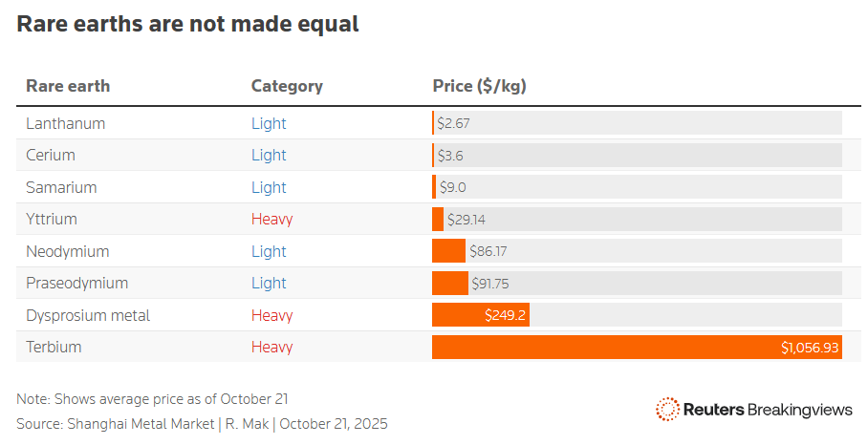Click the Reuters Breakingviews logo icon
The image size is (868, 445).
click(667, 410)
